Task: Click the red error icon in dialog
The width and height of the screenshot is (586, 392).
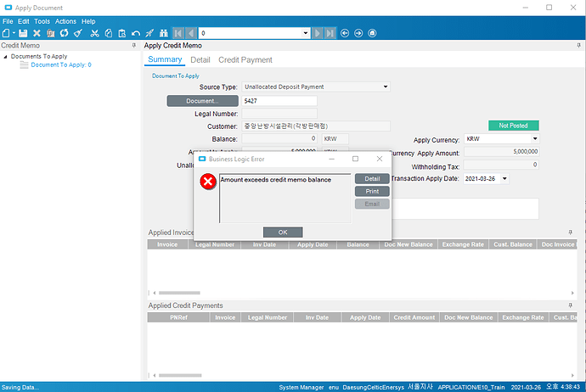Action: tap(208, 182)
